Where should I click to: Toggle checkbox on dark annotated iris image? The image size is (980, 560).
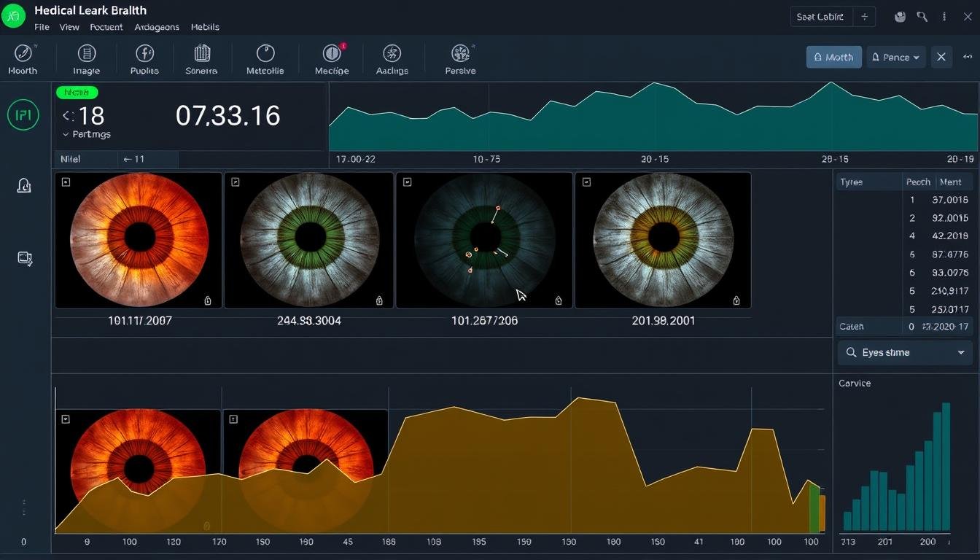click(407, 182)
